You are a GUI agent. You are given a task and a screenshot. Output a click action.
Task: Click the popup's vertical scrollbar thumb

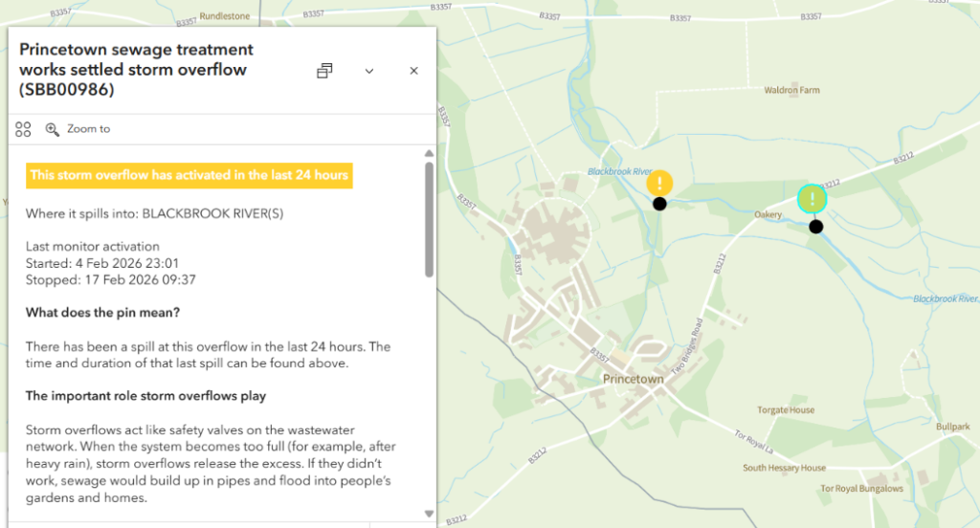429,220
